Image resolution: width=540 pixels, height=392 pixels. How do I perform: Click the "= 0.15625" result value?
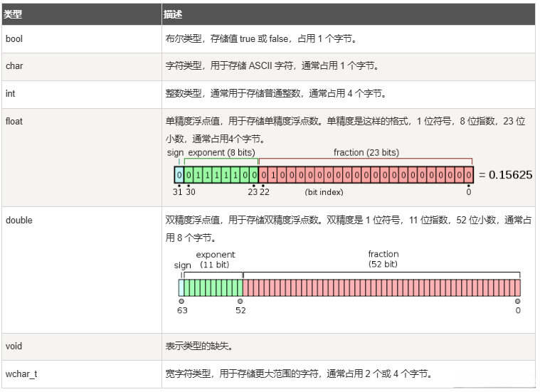click(505, 174)
